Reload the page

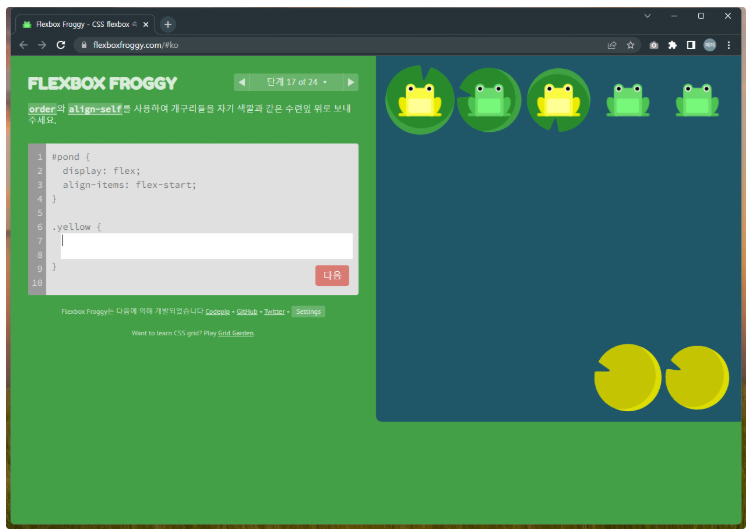[61, 45]
